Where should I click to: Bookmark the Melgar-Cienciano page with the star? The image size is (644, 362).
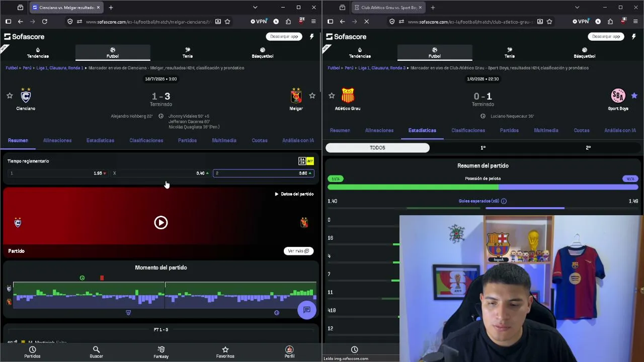pyautogui.click(x=227, y=22)
